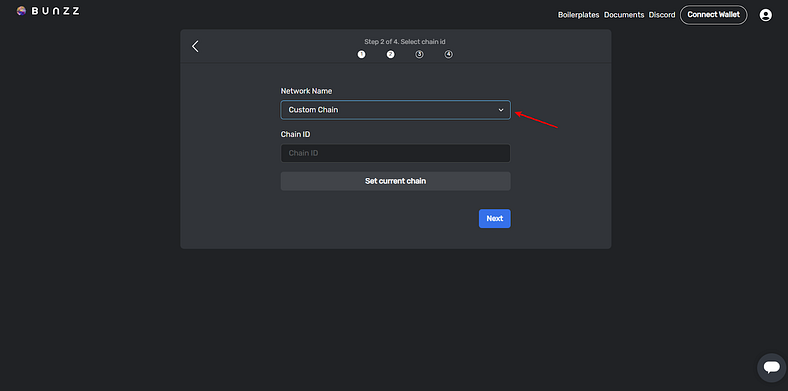Screen dimensions: 788x391
Task: Open Documents link
Action: click(624, 15)
